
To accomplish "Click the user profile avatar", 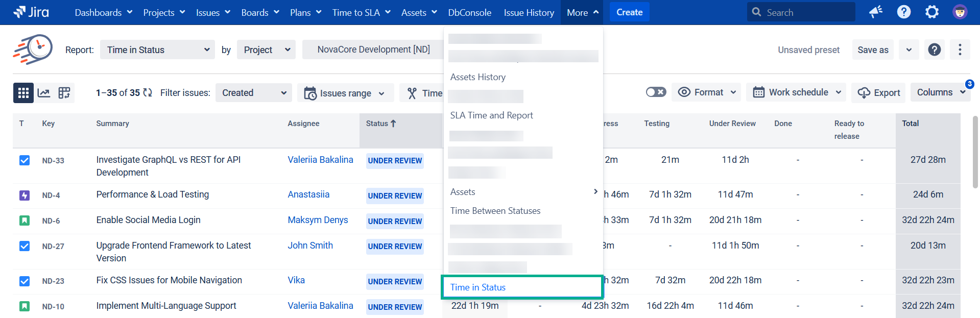I will coord(960,12).
